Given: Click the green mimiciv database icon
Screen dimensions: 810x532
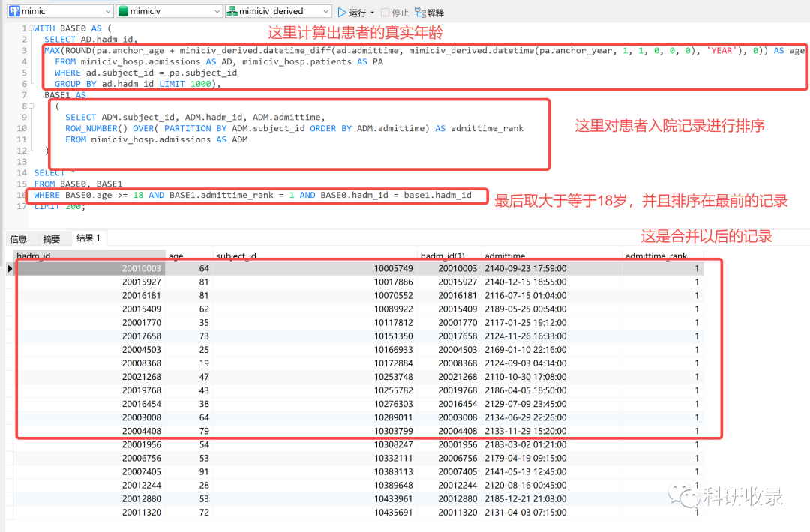Looking at the screenshot, I should (x=123, y=11).
